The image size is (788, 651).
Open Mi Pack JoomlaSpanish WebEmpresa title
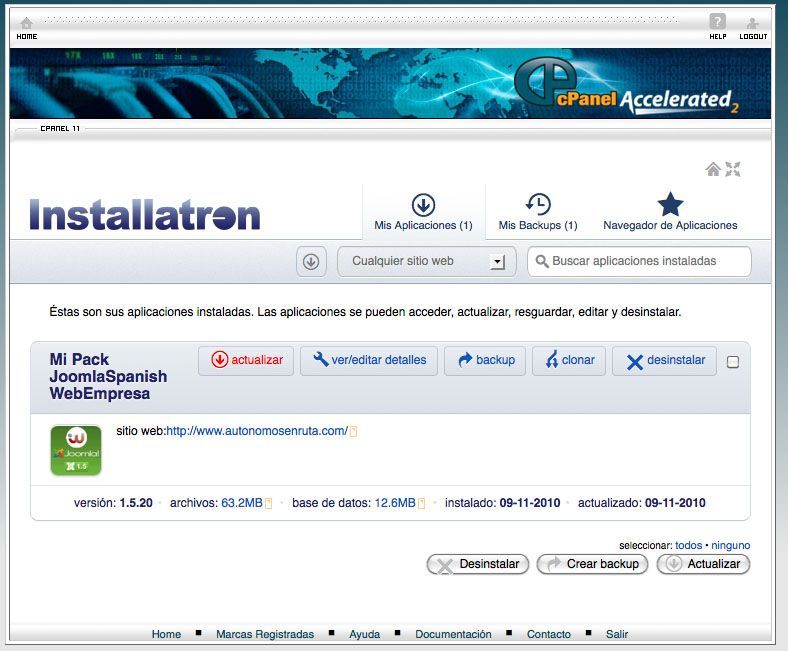point(108,376)
